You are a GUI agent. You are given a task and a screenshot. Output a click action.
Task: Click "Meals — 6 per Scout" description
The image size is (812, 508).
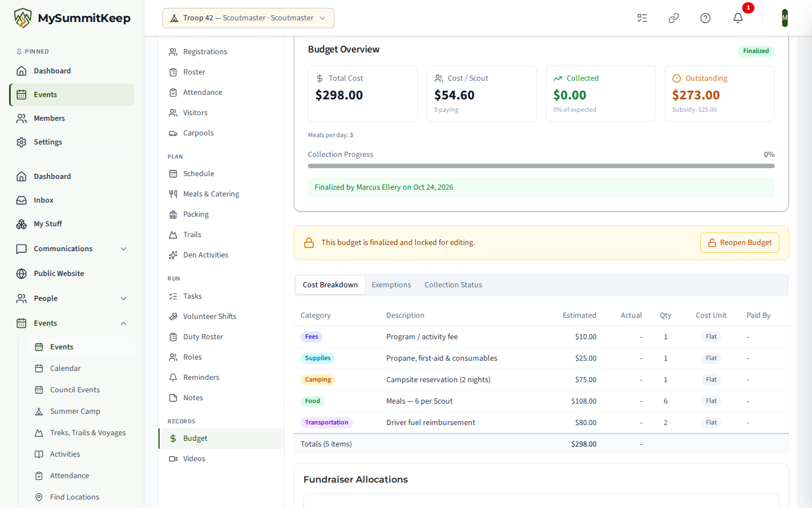pos(420,401)
